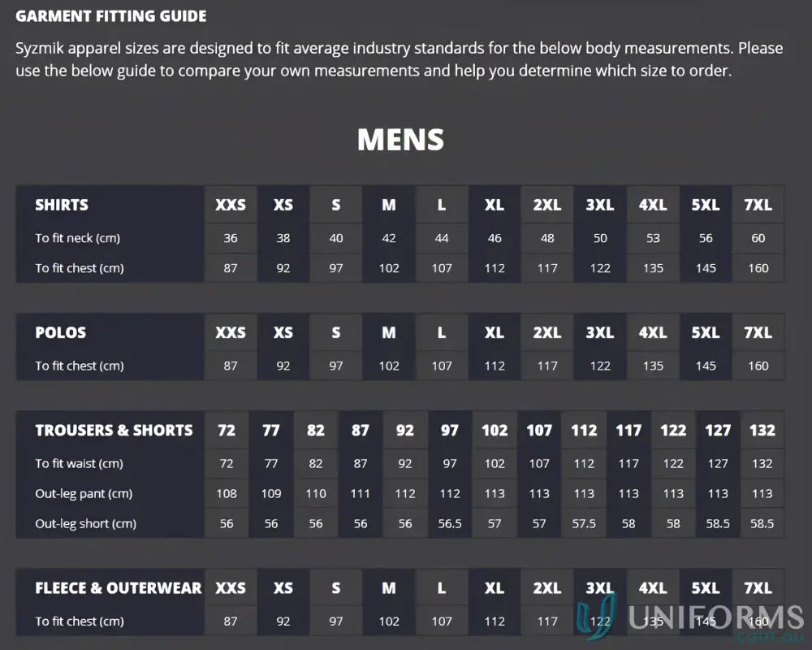Select the out-leg pant value 108
The height and width of the screenshot is (650, 812).
pos(227,493)
